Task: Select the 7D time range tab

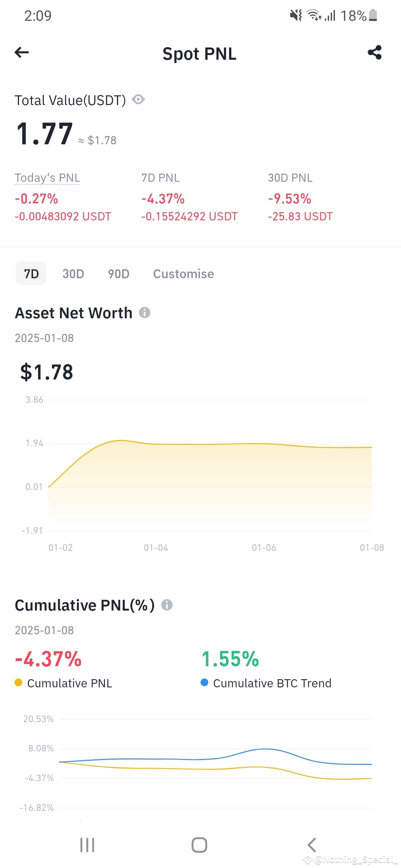Action: (x=31, y=273)
